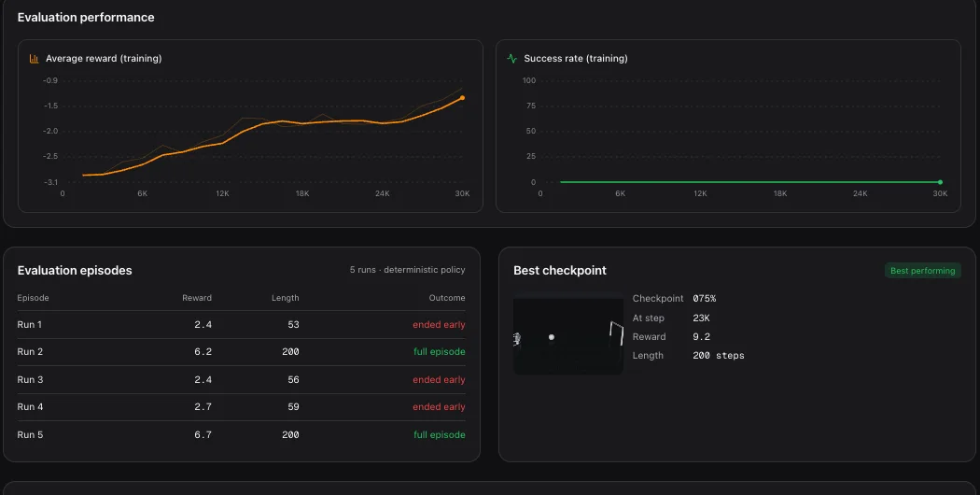The width and height of the screenshot is (980, 495).
Task: Click the orange endpoint on reward chart
Action: coord(463,98)
